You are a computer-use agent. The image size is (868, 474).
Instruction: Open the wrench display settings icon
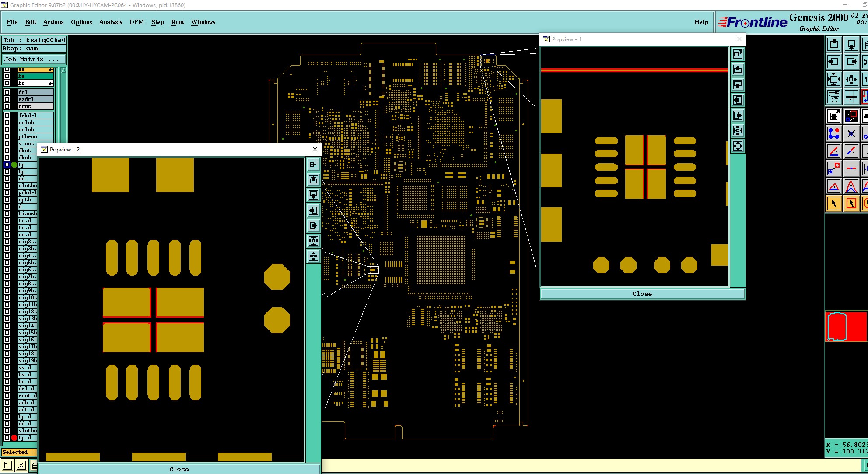pyautogui.click(x=834, y=97)
